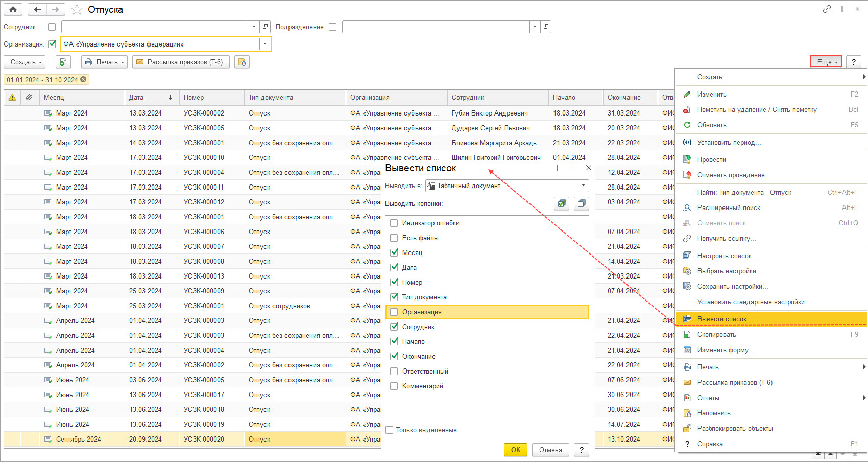Image resolution: width=868 pixels, height=462 pixels.
Task: Enable the Только выделенные checkbox
Action: point(390,430)
